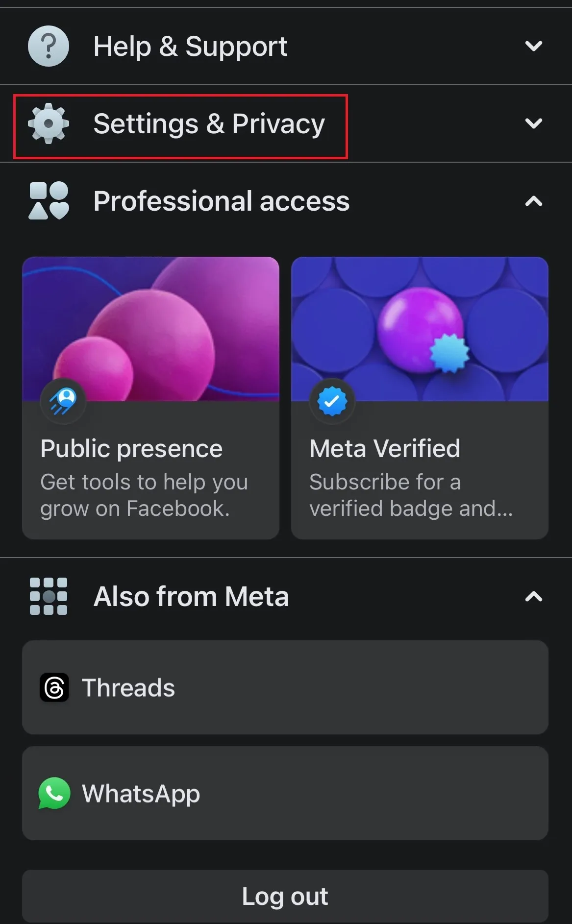The height and width of the screenshot is (924, 572).
Task: Tap the green WhatsApp logo icon
Action: click(54, 793)
